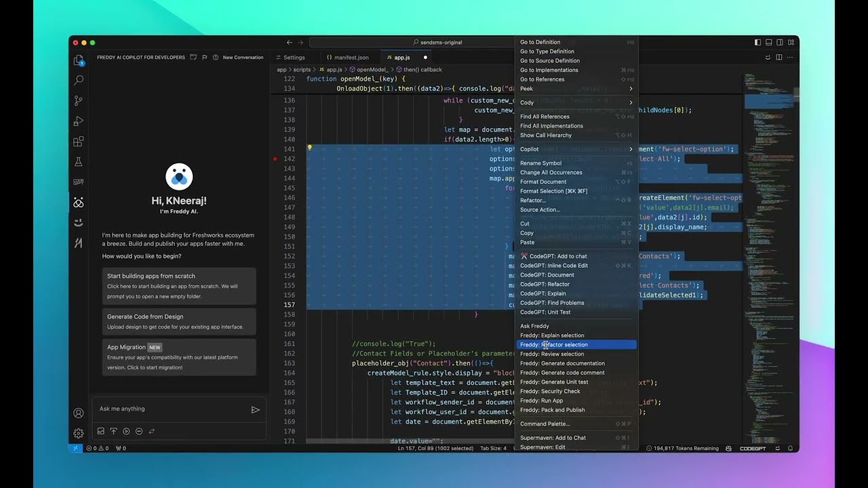This screenshot has width=868, height=488.
Task: Click Tokens Remaining status bar entry
Action: (682, 448)
